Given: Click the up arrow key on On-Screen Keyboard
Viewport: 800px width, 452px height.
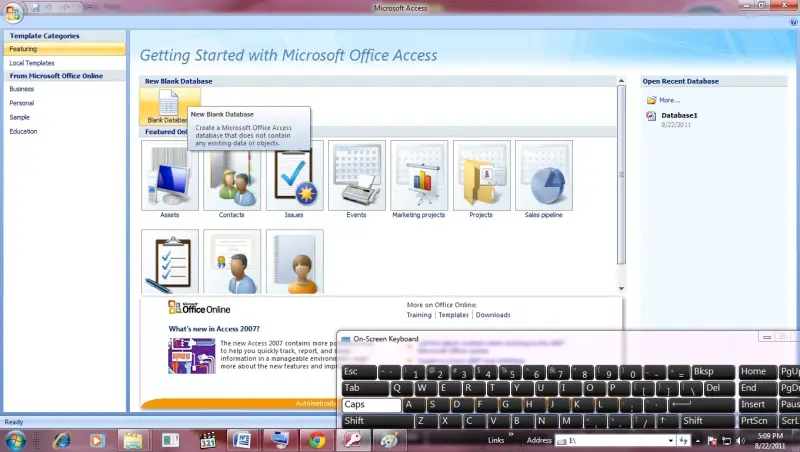Looking at the screenshot, I should [667, 421].
